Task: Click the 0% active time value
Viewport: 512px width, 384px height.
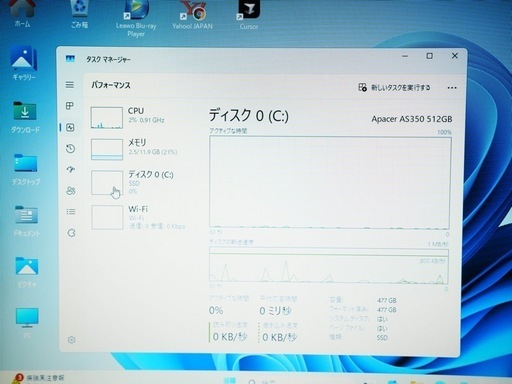Action: pyautogui.click(x=216, y=311)
